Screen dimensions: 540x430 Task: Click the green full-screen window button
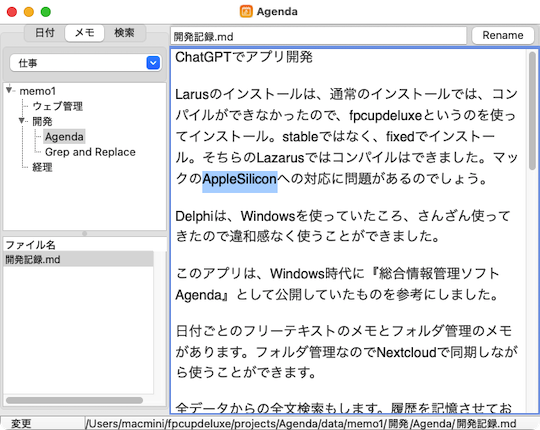46,12
